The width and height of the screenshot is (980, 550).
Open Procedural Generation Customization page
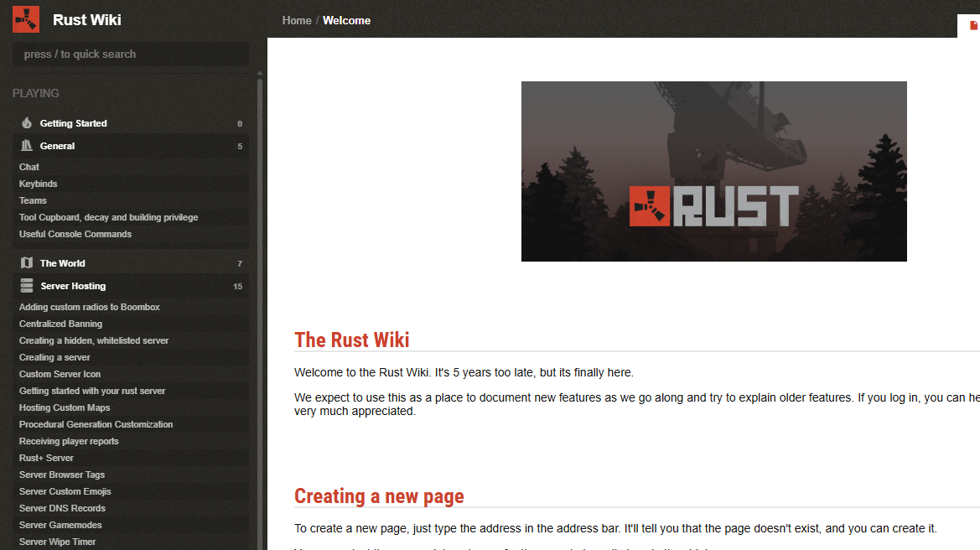pyautogui.click(x=96, y=424)
